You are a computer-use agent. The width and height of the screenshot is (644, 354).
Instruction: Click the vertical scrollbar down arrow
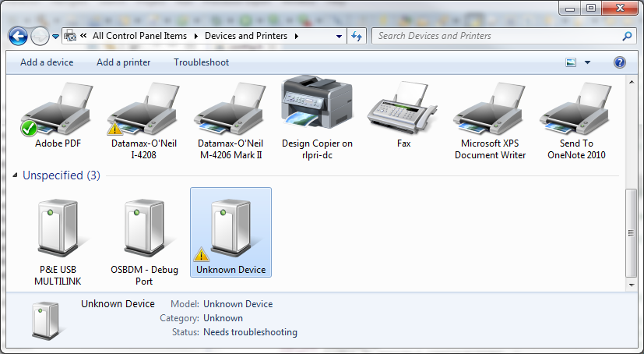(632, 285)
